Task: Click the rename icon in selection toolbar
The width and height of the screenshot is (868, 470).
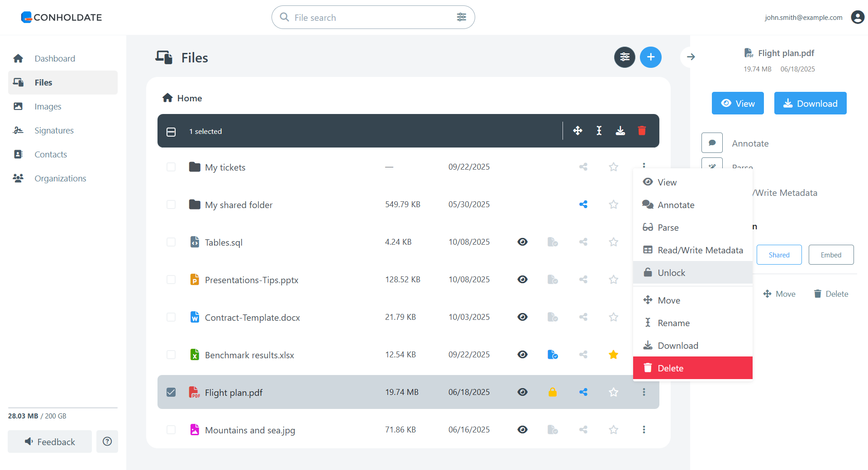Action: (x=599, y=131)
